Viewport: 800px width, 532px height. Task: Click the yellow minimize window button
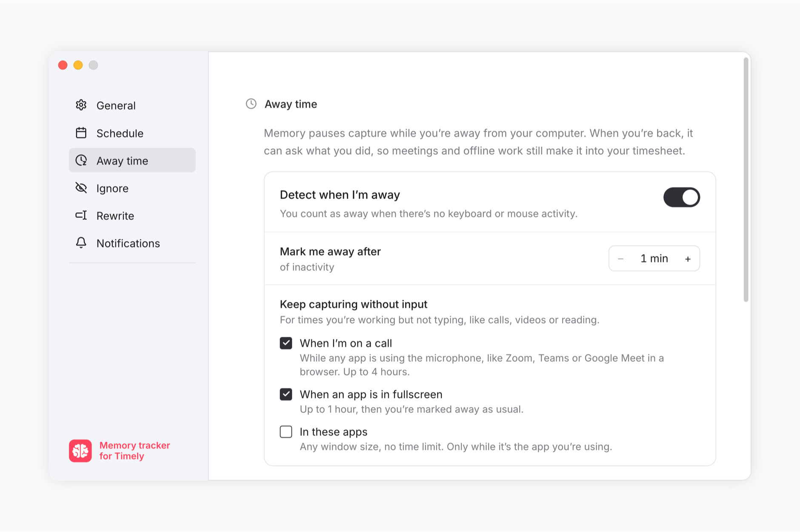[78, 65]
